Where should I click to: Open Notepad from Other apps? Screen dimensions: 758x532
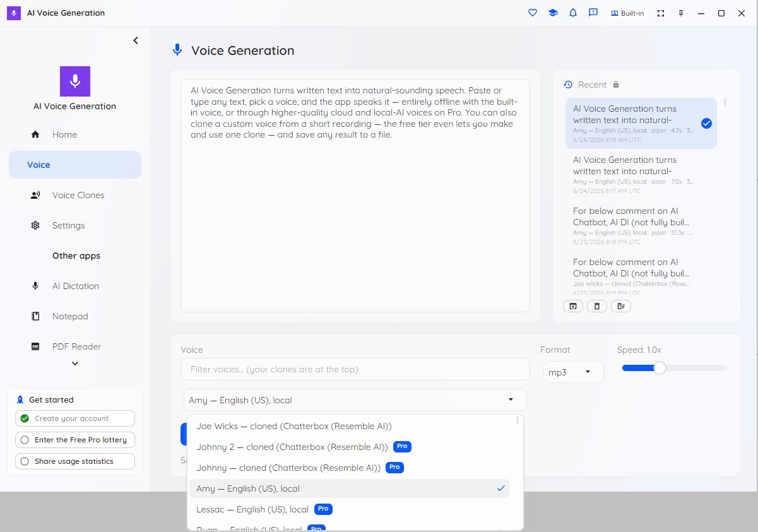(x=75, y=316)
